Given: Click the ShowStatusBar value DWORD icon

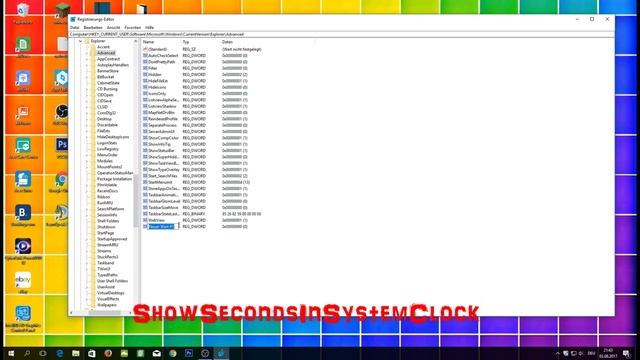Looking at the screenshot, I should click(145, 151).
